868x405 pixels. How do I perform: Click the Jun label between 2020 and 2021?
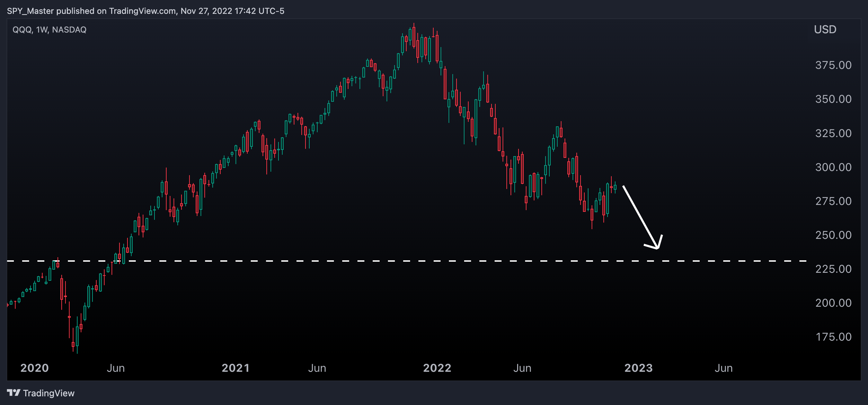(116, 368)
